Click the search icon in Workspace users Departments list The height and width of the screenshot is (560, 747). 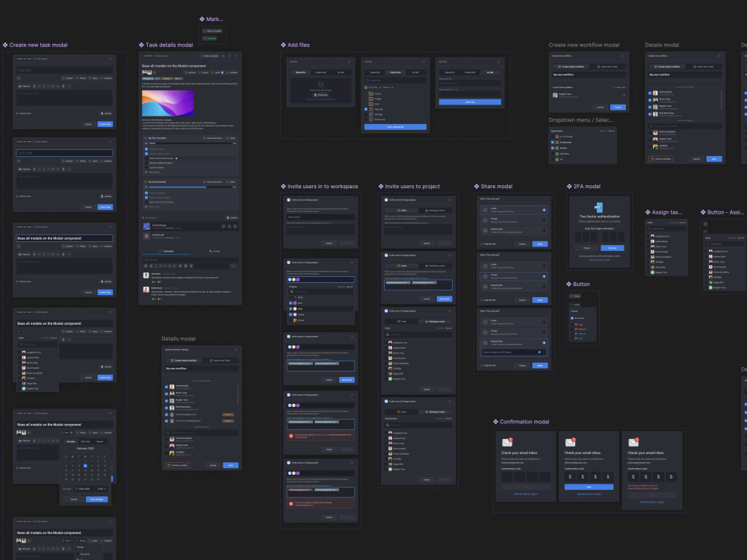point(387,425)
